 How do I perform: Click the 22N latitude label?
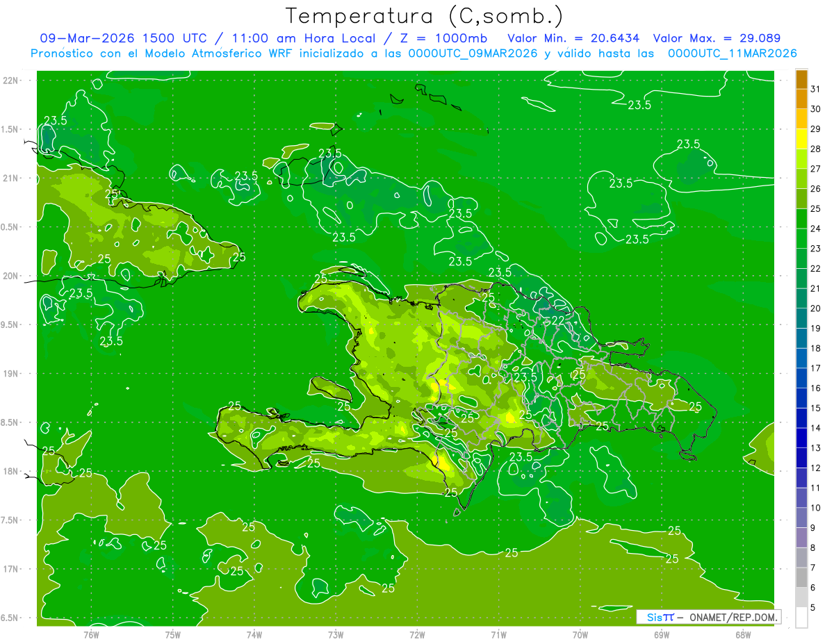[11, 80]
